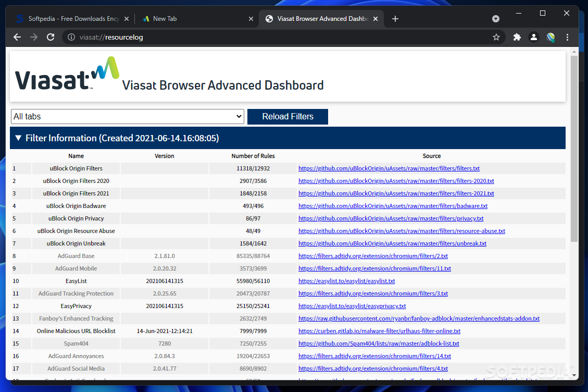The height and width of the screenshot is (392, 588).
Task: Go back using browser back arrow
Action: [x=17, y=37]
